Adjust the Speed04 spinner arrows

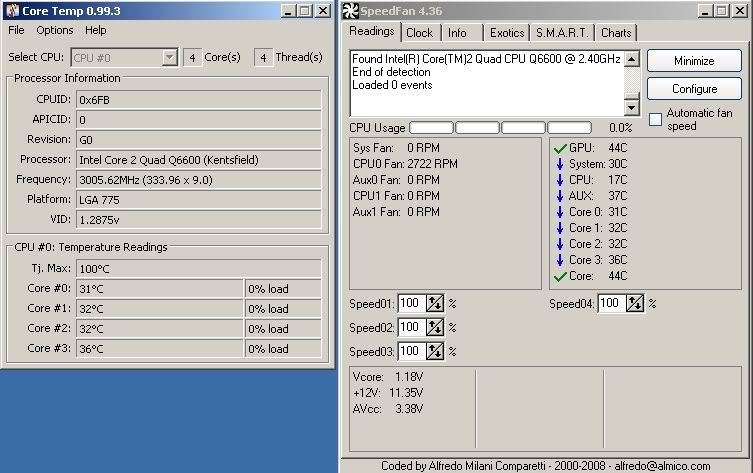(x=635, y=303)
